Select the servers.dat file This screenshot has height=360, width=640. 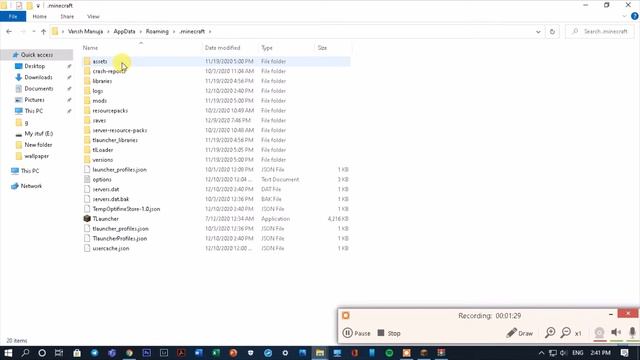point(106,189)
